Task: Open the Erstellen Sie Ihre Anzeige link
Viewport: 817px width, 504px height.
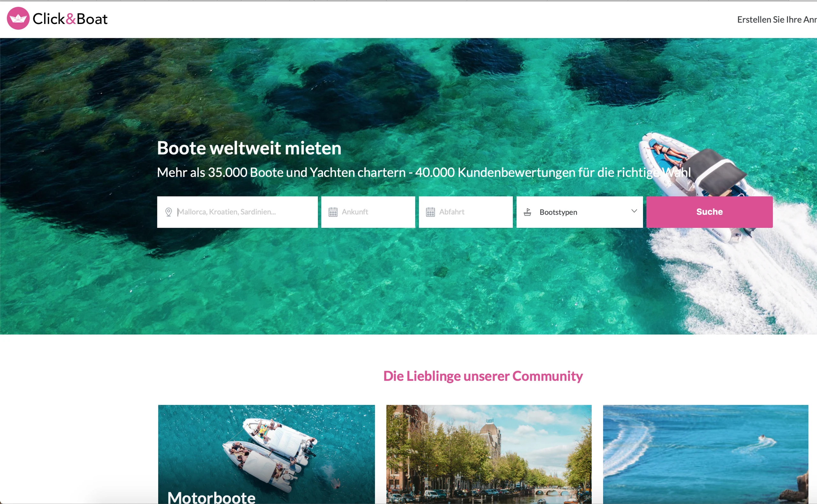Action: [777, 20]
